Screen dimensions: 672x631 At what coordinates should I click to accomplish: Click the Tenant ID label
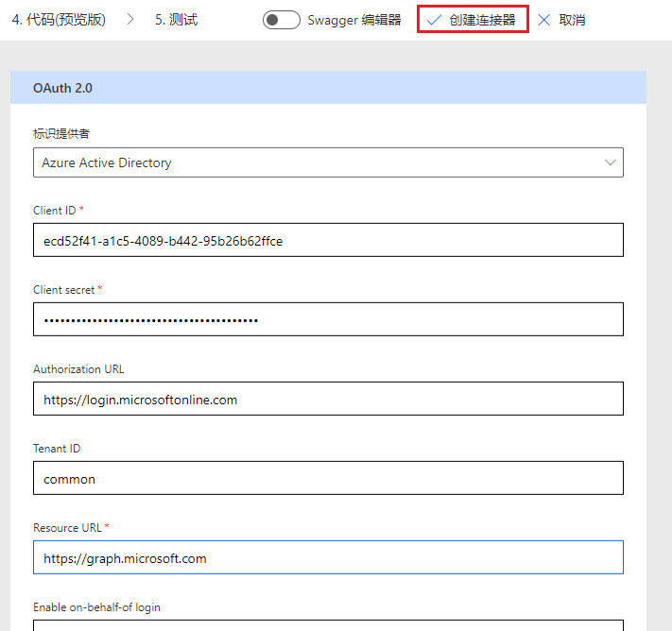click(57, 449)
